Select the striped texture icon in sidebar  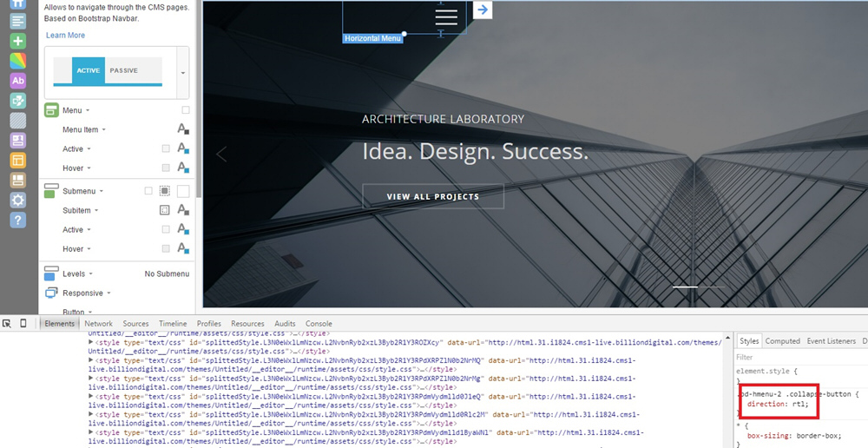[x=17, y=121]
